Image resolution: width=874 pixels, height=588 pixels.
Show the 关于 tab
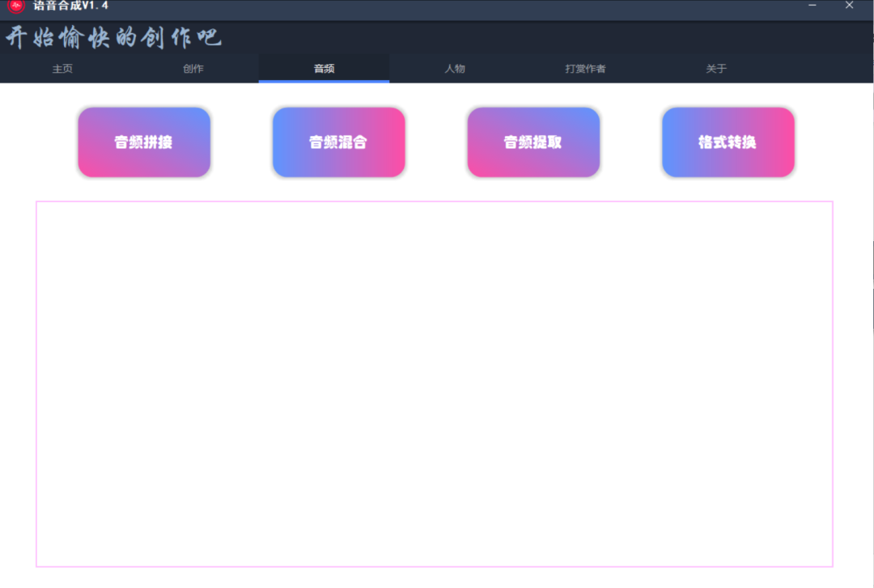coord(716,69)
